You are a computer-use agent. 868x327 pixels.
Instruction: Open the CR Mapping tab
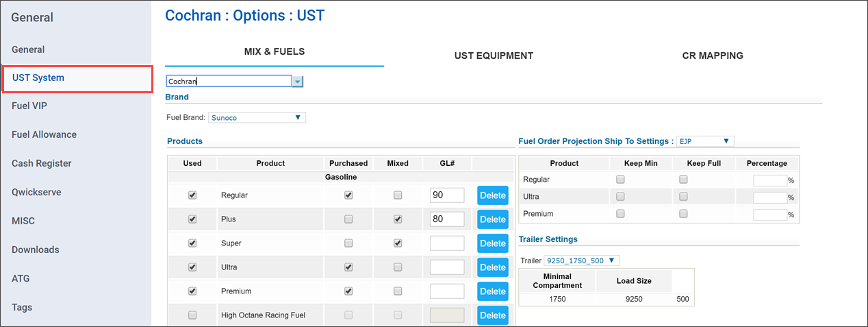pos(712,56)
